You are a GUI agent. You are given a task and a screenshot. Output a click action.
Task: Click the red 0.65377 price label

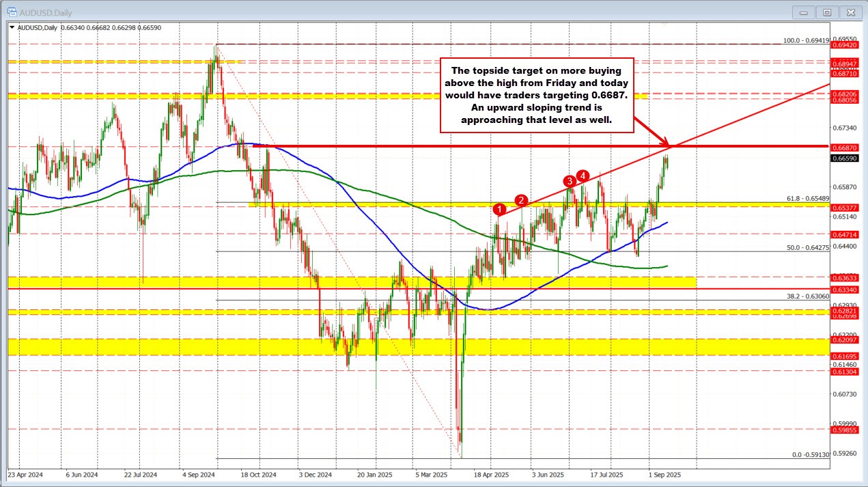click(x=844, y=207)
